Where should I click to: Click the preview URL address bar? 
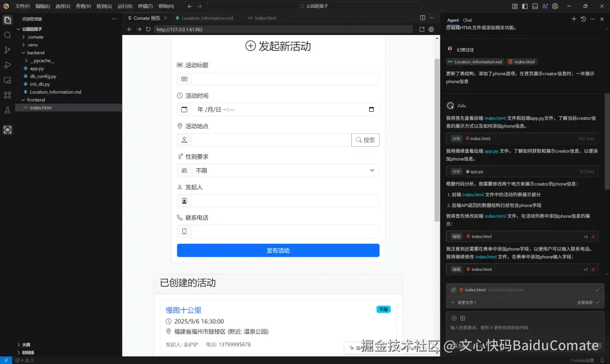pos(283,29)
